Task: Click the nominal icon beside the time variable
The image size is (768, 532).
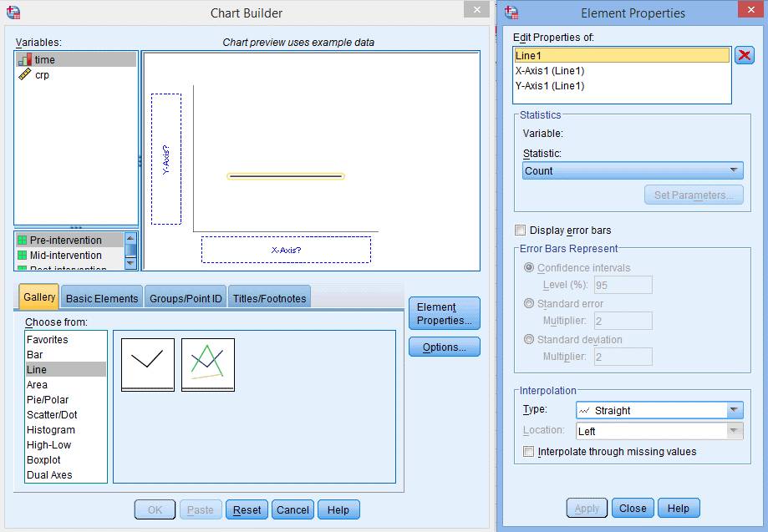Action: tap(24, 59)
